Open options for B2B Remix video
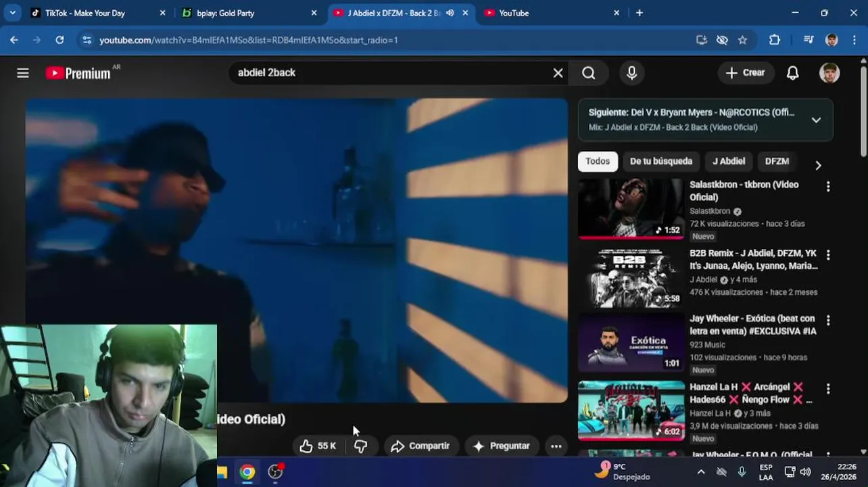This screenshot has height=487, width=868. tap(828, 255)
